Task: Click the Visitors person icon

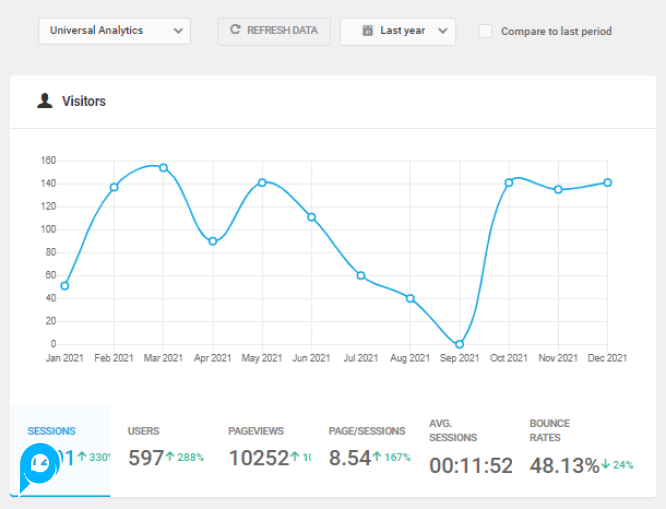Action: (44, 101)
